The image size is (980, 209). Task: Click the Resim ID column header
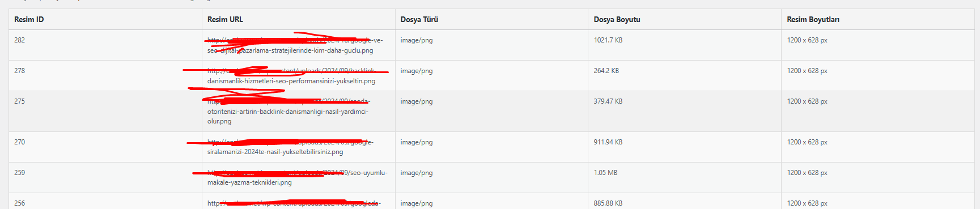29,19
